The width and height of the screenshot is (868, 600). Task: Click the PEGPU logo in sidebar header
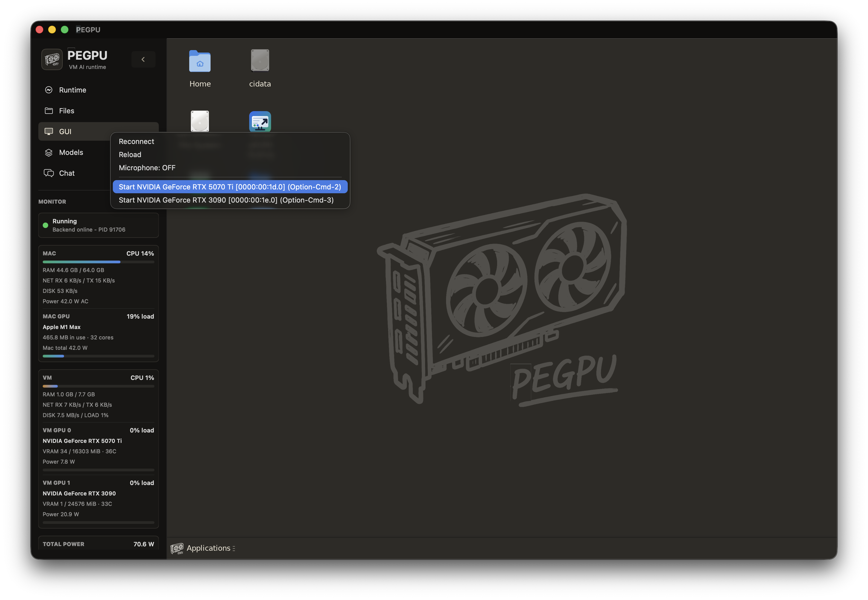[52, 59]
